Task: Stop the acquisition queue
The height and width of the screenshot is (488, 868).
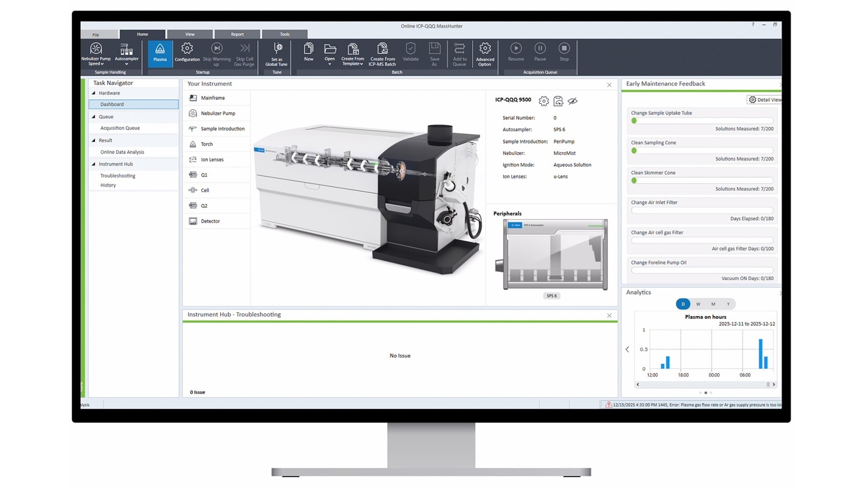Action: click(564, 52)
